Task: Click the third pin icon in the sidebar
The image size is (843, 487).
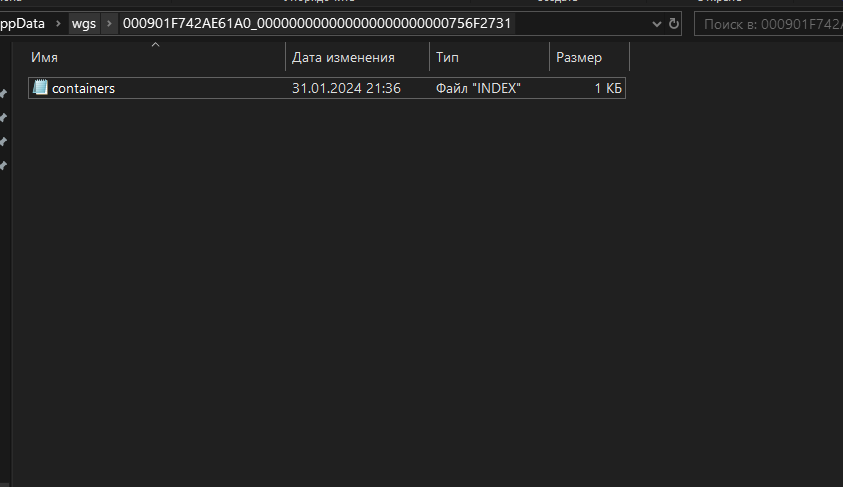Action: click(x=3, y=141)
